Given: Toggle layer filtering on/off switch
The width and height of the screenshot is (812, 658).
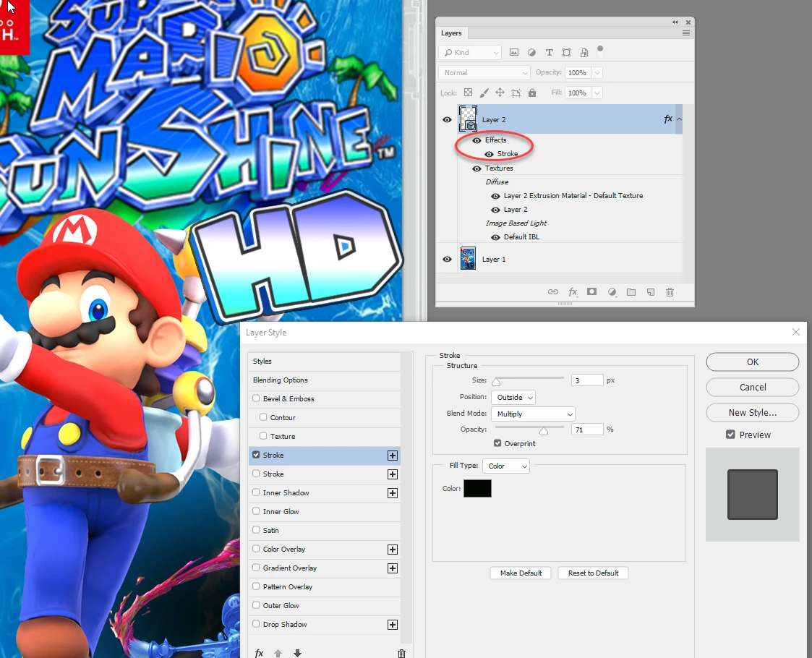Looking at the screenshot, I should point(600,51).
